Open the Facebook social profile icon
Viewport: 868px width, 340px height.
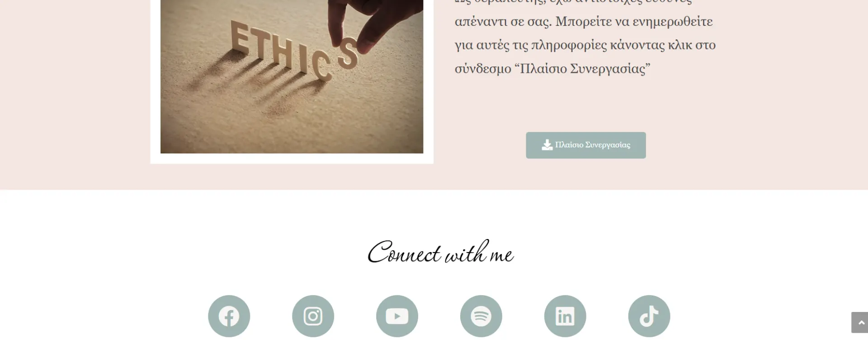point(229,316)
